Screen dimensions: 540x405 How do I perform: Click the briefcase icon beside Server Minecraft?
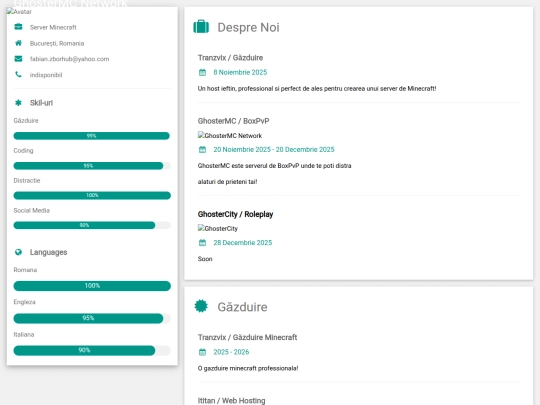(18, 27)
